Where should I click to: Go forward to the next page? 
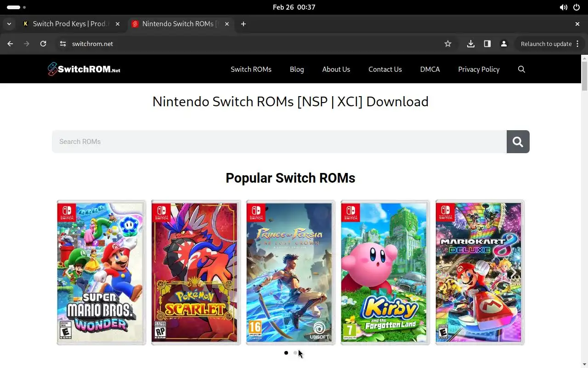(x=27, y=44)
